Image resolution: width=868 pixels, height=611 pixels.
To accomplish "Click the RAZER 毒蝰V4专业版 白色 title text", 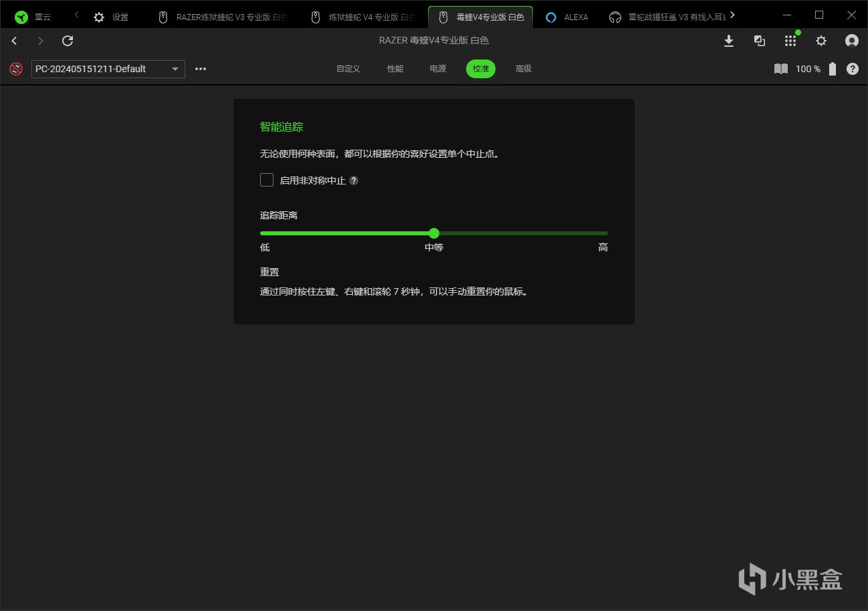I will click(434, 41).
